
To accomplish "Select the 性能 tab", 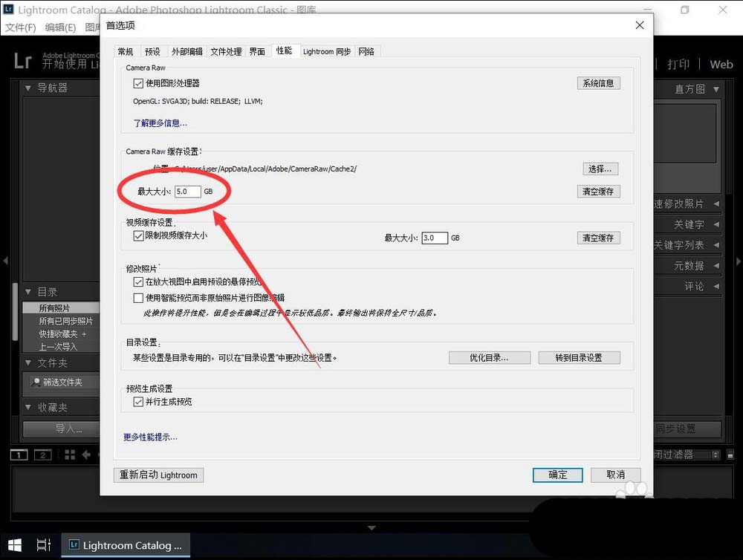I will coord(285,51).
